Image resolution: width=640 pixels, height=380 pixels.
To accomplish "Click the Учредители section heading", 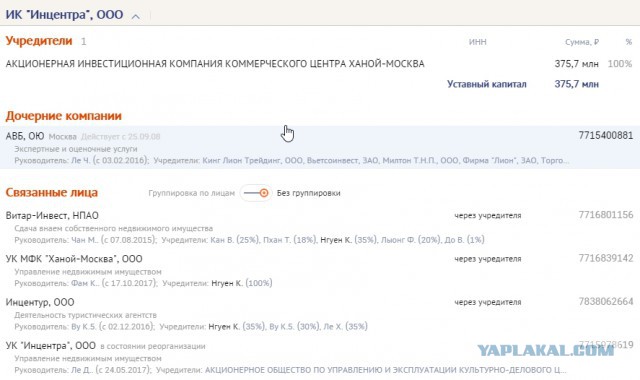I will (39, 41).
